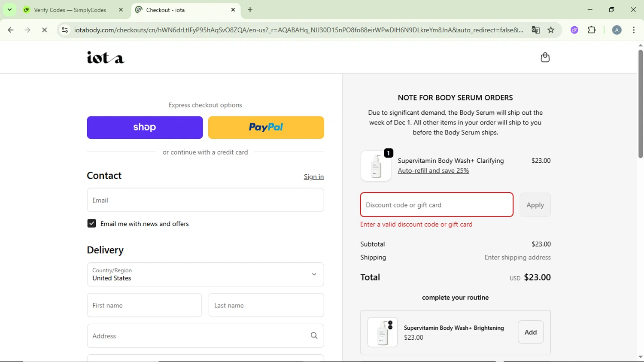Bookmark this page with the star
Viewport: 644px width, 362px height.
551,30
